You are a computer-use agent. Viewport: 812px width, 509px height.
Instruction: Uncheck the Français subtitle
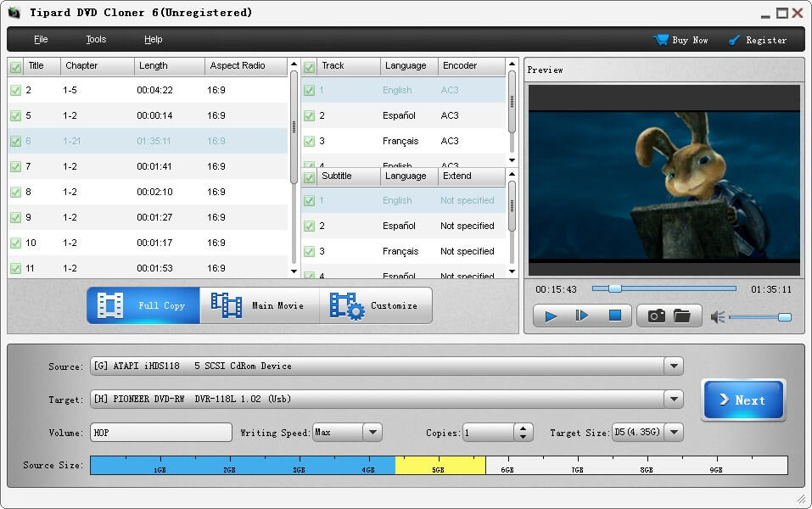coord(309,250)
